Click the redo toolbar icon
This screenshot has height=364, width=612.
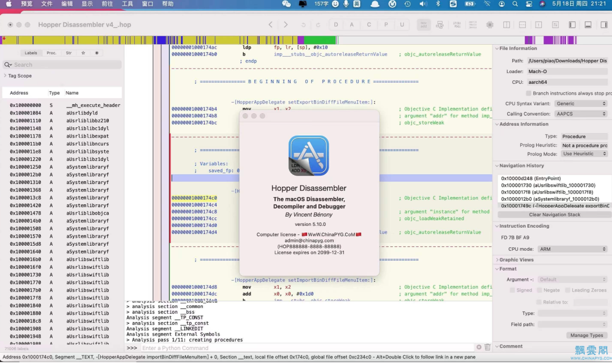click(318, 25)
